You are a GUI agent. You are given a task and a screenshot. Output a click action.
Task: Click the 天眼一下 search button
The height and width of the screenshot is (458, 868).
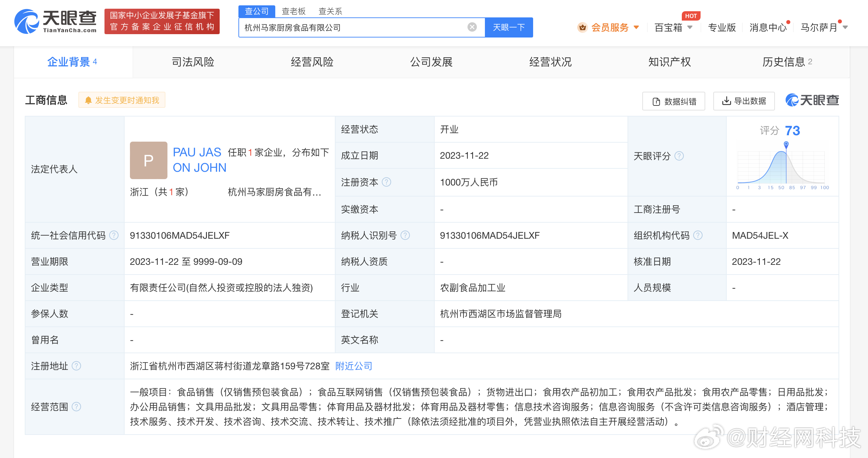pos(508,27)
